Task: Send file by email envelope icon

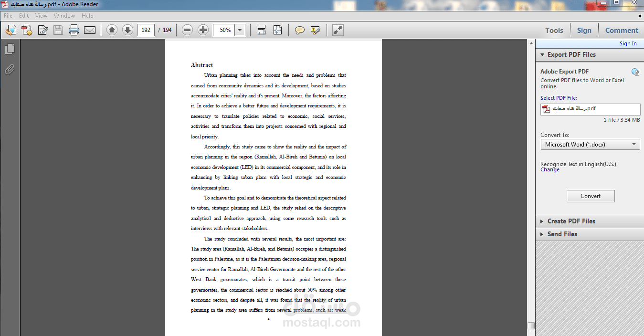Action: 90,30
